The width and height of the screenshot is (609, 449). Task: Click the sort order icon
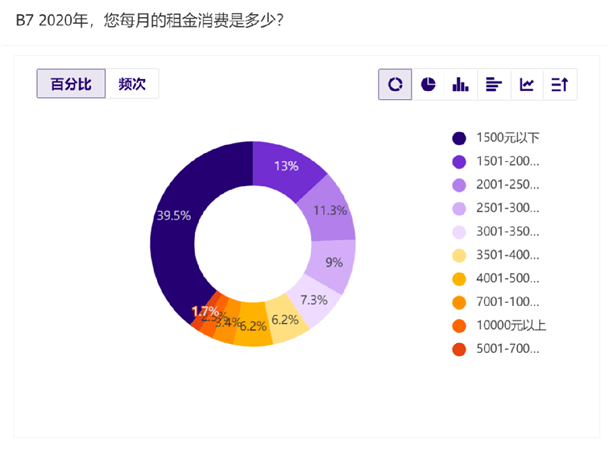560,84
